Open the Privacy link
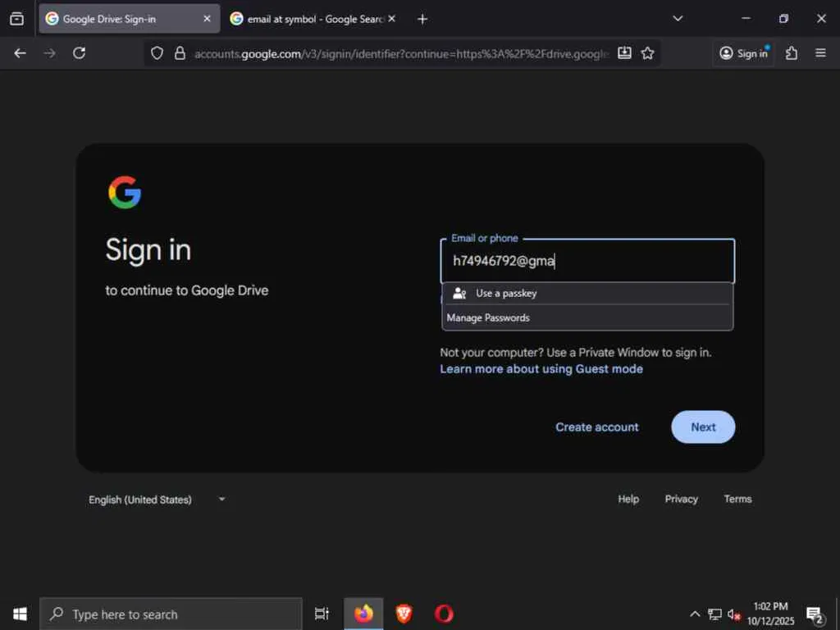This screenshot has width=840, height=630. [x=681, y=500]
